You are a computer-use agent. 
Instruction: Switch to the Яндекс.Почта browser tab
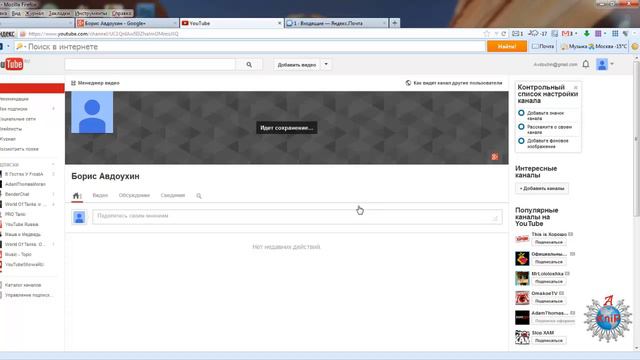pyautogui.click(x=336, y=23)
